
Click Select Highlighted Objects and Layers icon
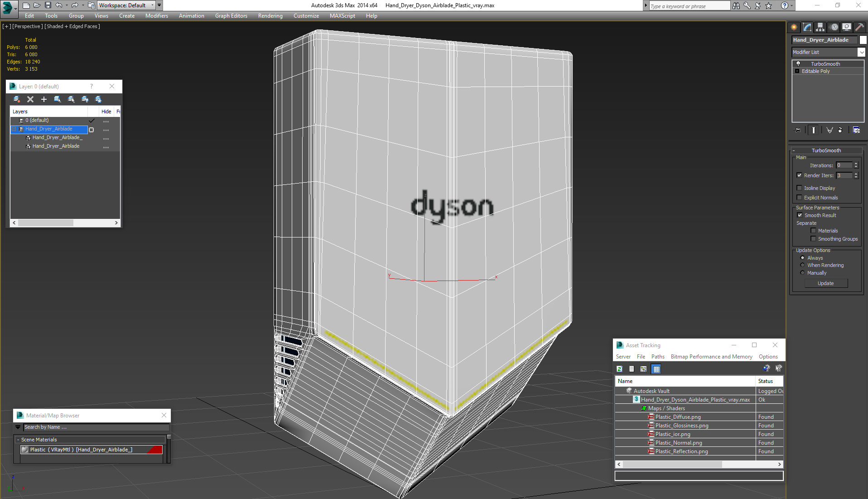[58, 99]
